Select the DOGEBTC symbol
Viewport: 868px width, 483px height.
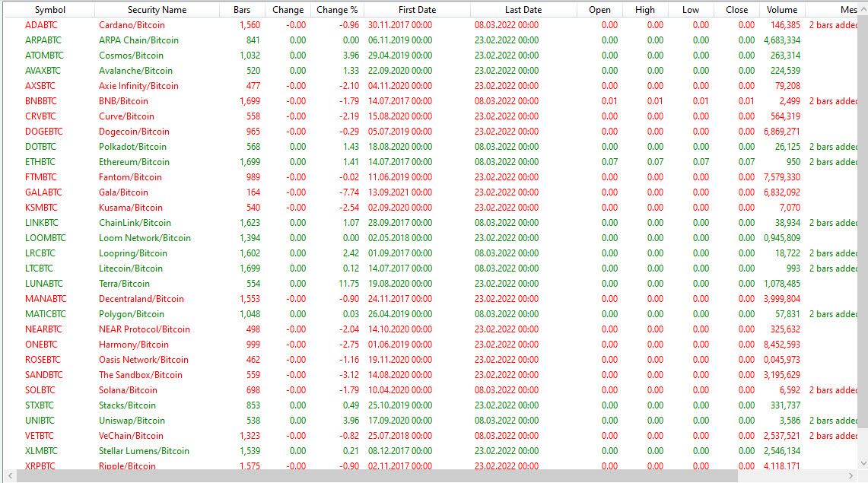(x=43, y=132)
